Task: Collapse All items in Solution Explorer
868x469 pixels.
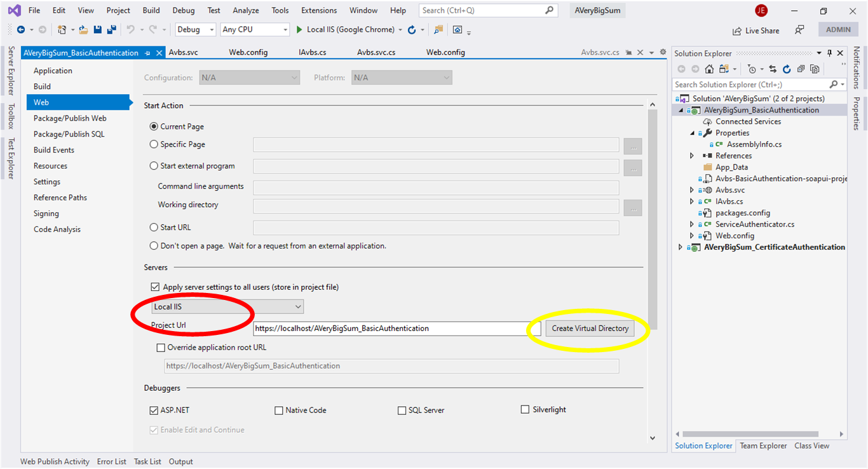Action: point(801,69)
